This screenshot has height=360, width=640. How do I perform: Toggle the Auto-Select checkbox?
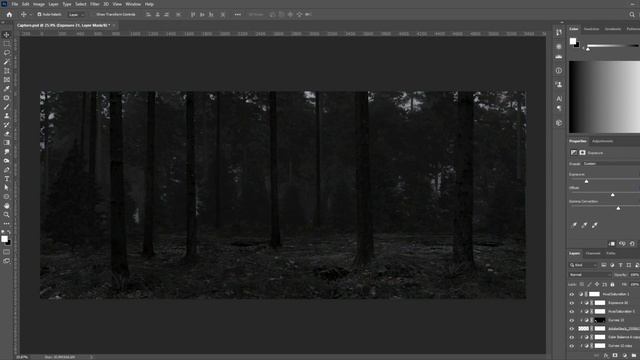tap(39, 14)
